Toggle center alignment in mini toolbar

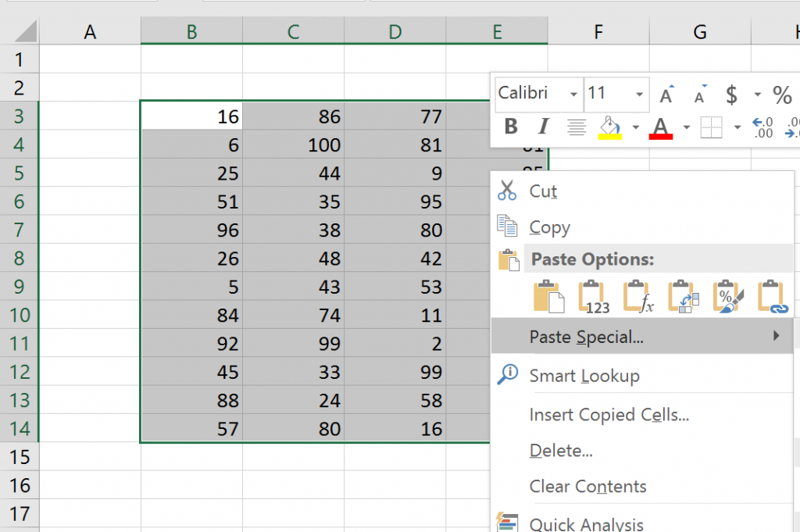pyautogui.click(x=577, y=127)
